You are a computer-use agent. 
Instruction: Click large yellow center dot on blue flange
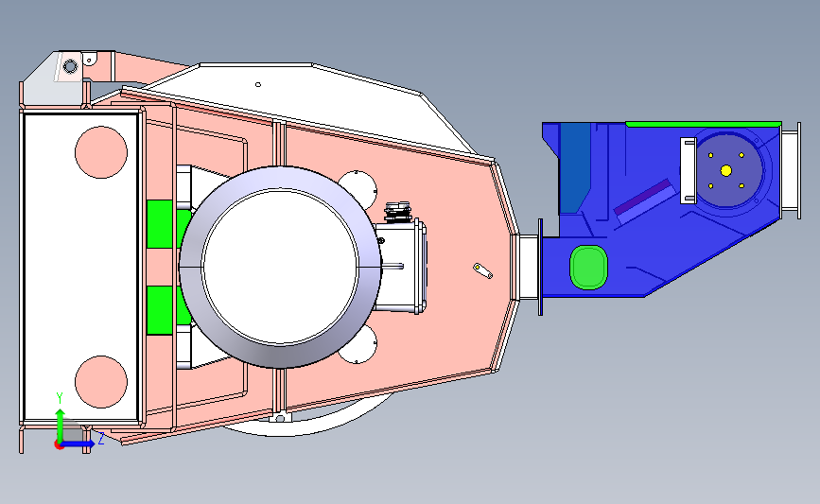(x=725, y=170)
